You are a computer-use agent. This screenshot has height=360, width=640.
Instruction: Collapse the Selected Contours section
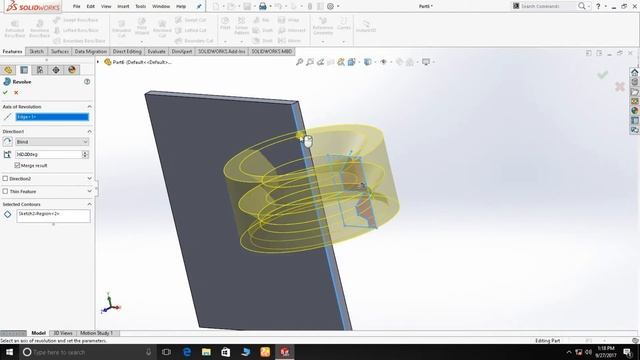pos(89,204)
